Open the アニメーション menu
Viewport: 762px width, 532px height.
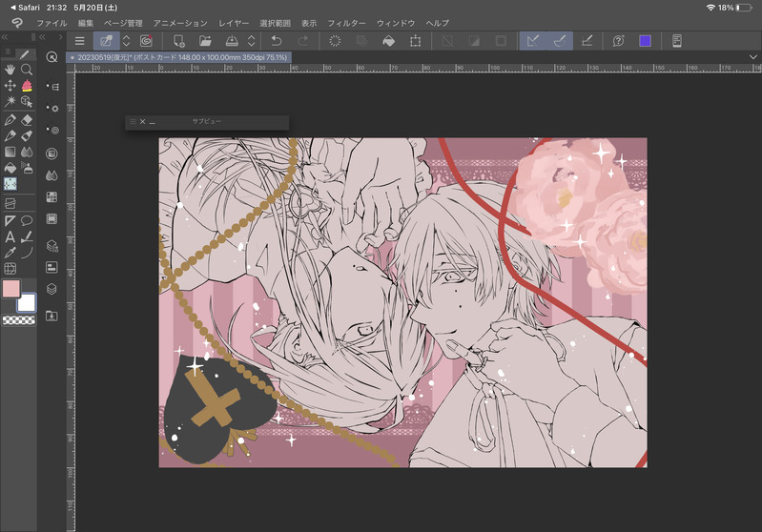[x=180, y=23]
